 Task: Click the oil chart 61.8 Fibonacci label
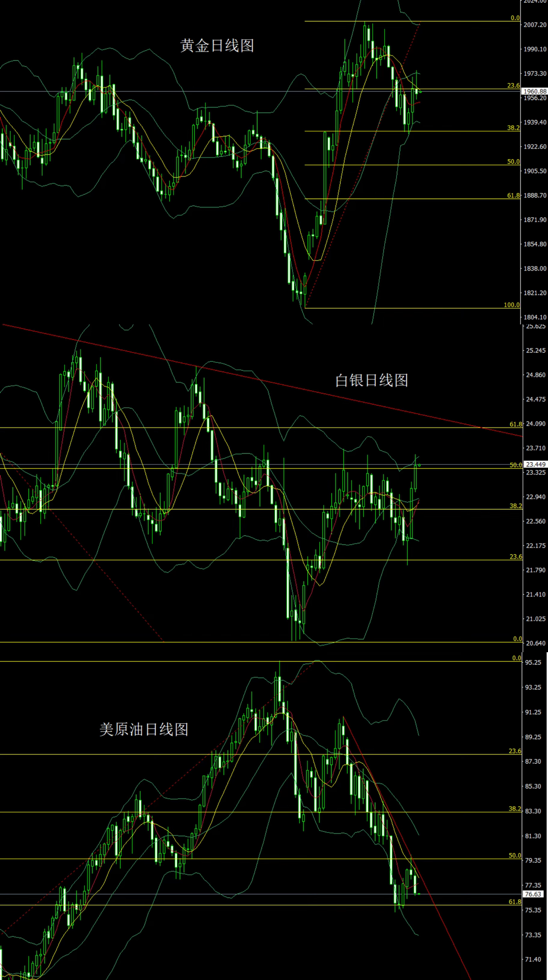(x=515, y=902)
